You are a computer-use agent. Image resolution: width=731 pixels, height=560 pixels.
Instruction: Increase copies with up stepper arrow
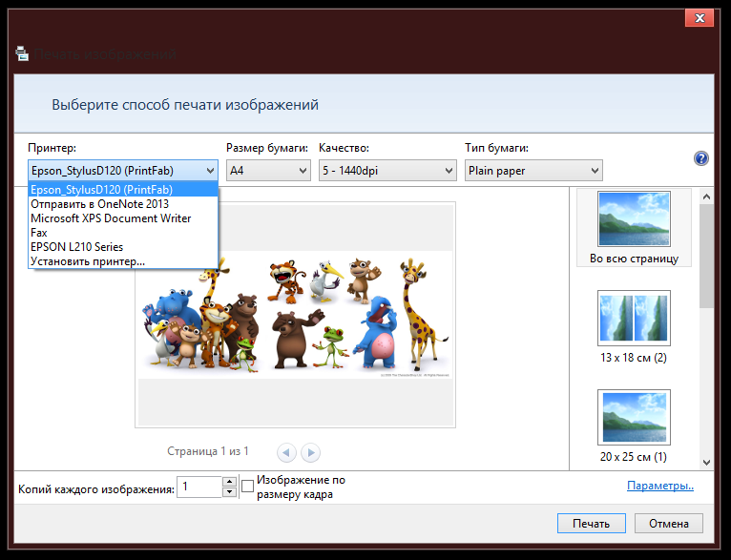click(229, 482)
